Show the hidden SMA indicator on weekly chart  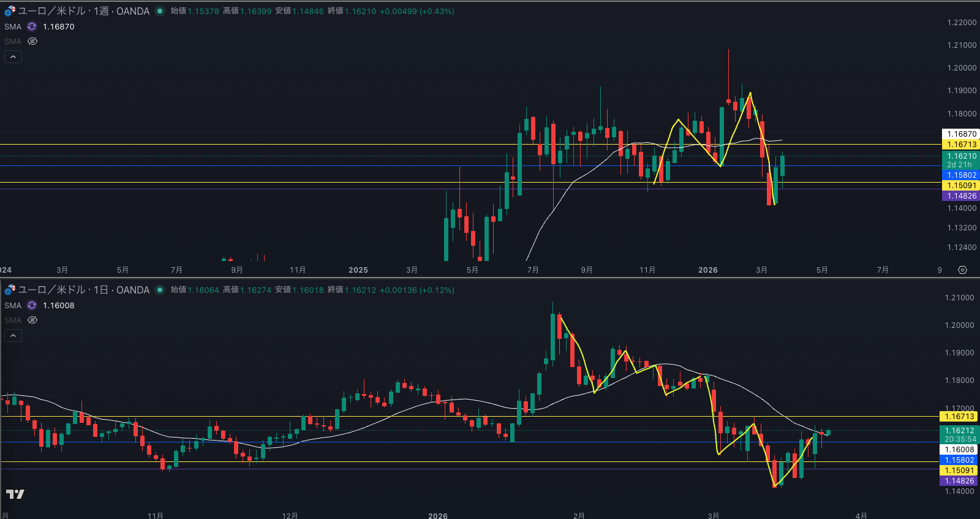(x=32, y=42)
